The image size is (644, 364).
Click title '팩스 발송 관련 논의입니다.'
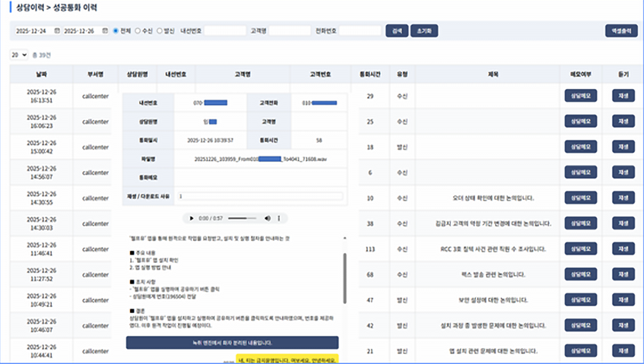click(493, 274)
